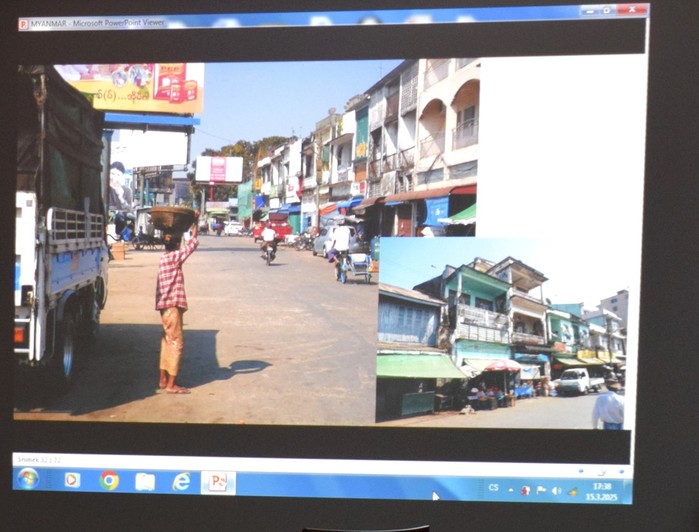Click the red tray icon beside the flag
This screenshot has width=699, height=532.
tap(526, 491)
